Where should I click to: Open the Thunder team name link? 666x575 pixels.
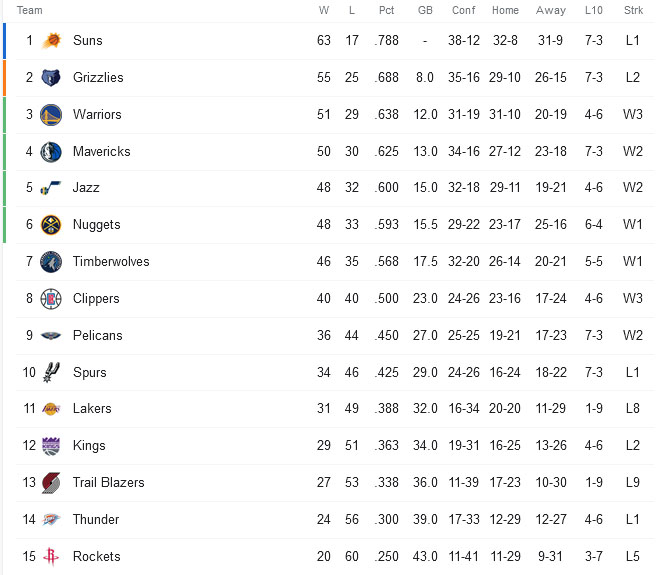click(96, 519)
